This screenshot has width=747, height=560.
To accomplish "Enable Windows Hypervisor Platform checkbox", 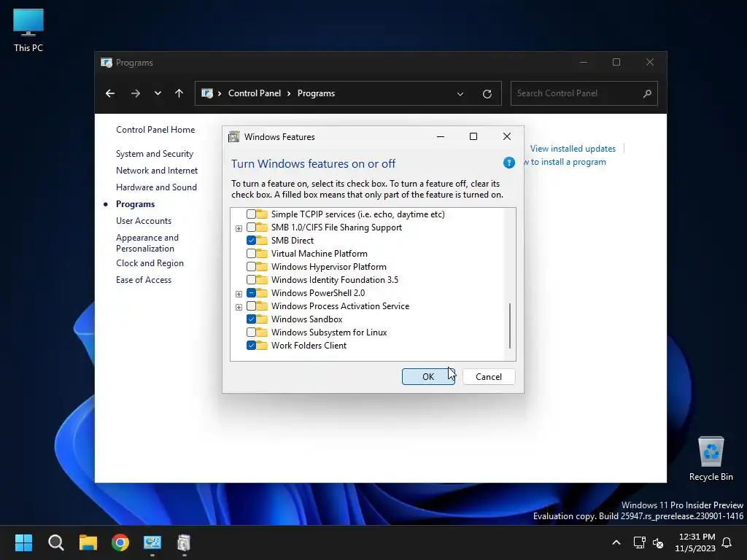I will pos(251,267).
